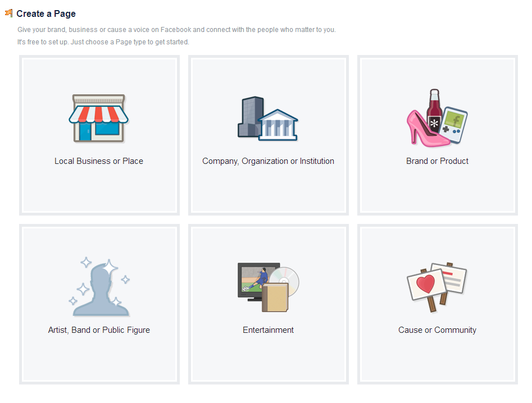This screenshot has height=403, width=532.
Task: Click the gray skyscraper tower icon
Action: pyautogui.click(x=249, y=117)
